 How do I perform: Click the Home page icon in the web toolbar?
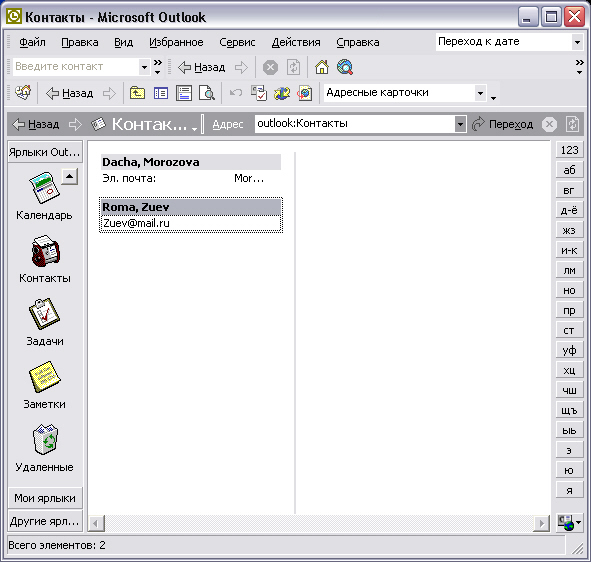[x=322, y=67]
